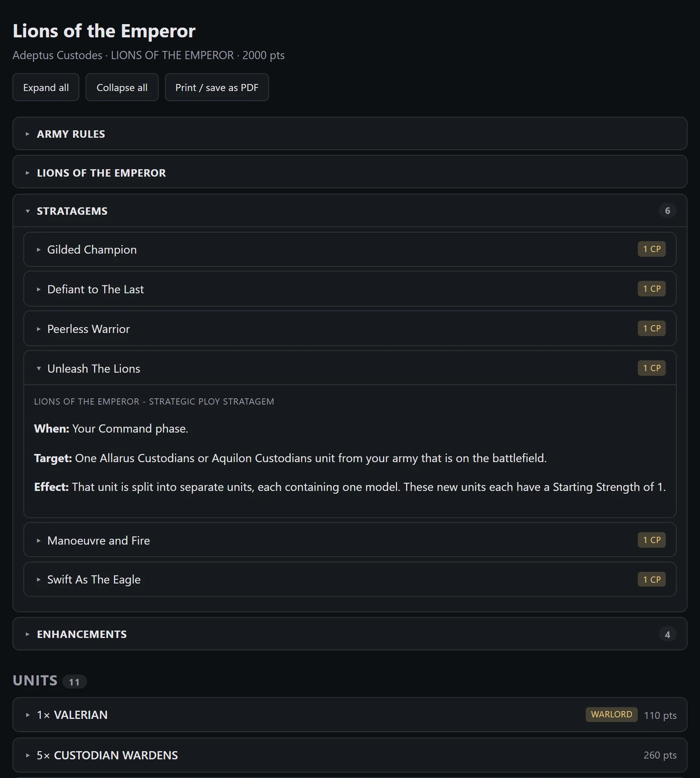Image resolution: width=700 pixels, height=778 pixels.
Task: Click Print / save as PDF
Action: 217,87
